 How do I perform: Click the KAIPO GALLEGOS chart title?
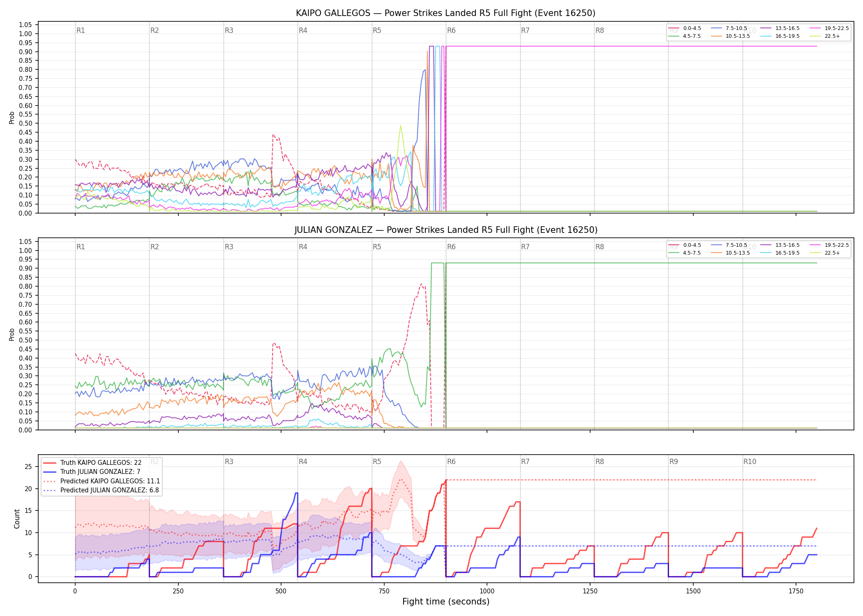445,13
